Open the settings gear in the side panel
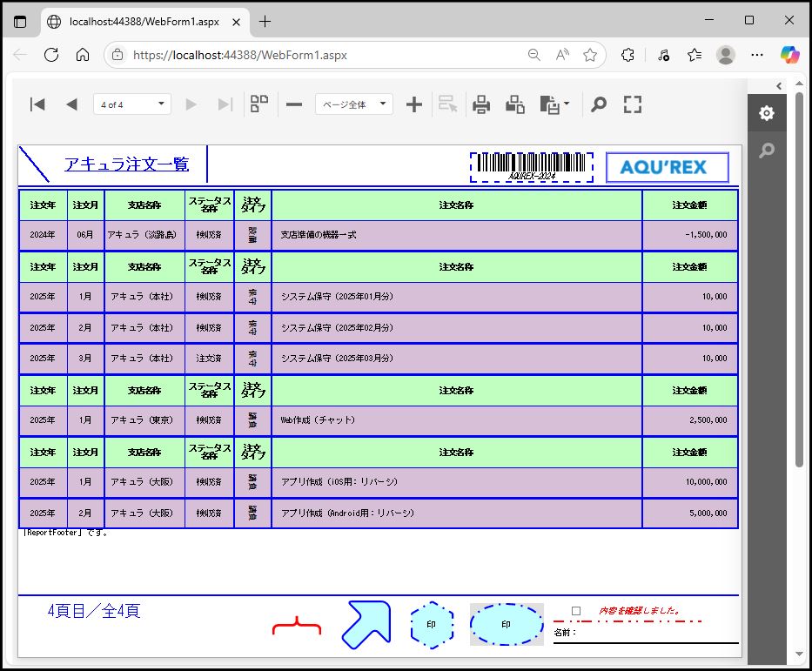The image size is (812, 671). [x=766, y=113]
